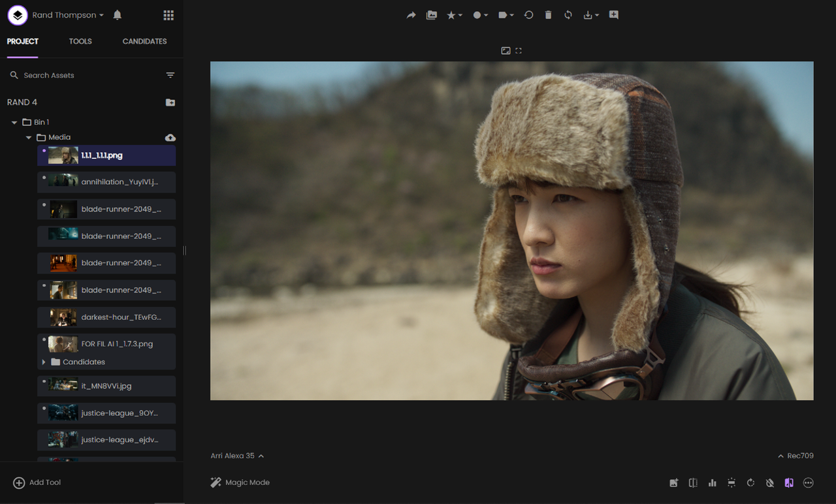Open the tag label dropdown
The height and width of the screenshot is (504, 836).
tap(506, 15)
